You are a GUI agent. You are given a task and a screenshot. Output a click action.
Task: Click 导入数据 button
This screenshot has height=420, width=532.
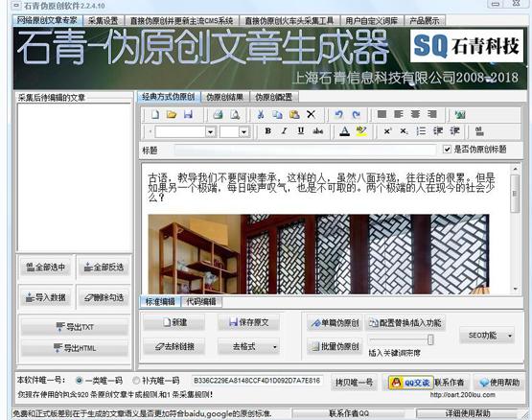[x=45, y=297]
